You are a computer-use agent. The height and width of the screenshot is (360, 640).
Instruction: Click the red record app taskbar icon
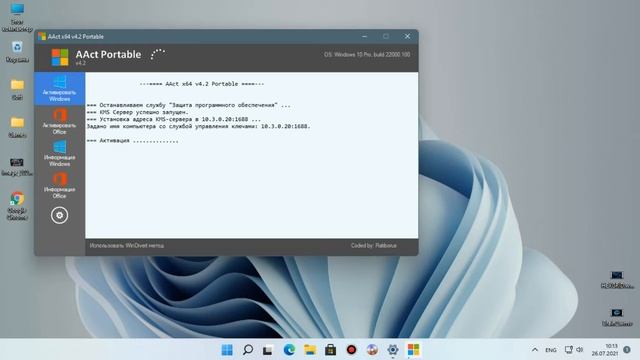351,350
